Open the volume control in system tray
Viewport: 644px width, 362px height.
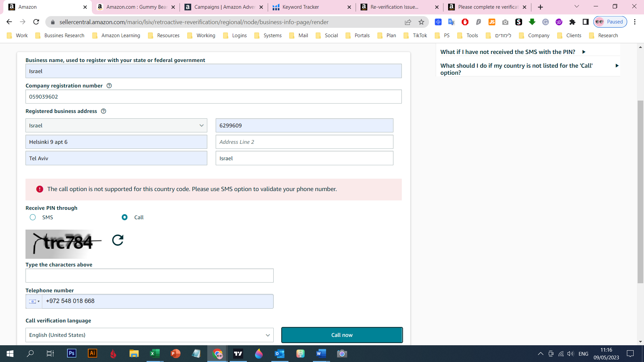tap(570, 354)
